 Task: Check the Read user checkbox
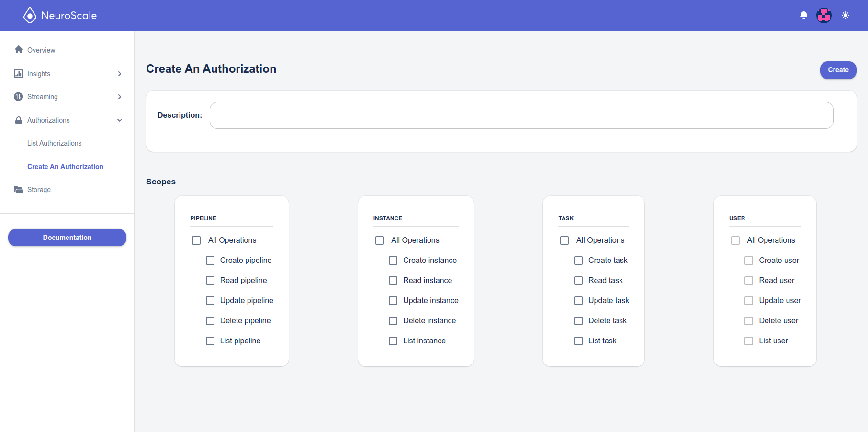[749, 281]
